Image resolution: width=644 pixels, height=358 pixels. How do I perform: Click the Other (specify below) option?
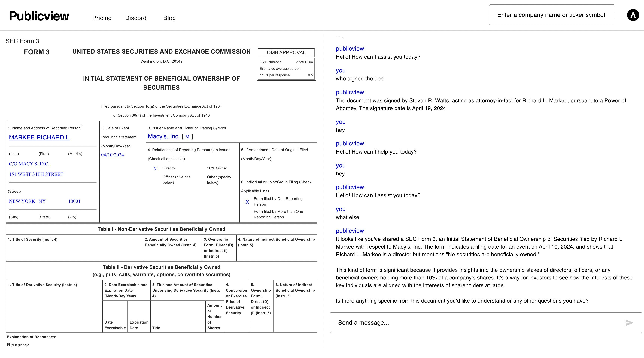click(219, 180)
